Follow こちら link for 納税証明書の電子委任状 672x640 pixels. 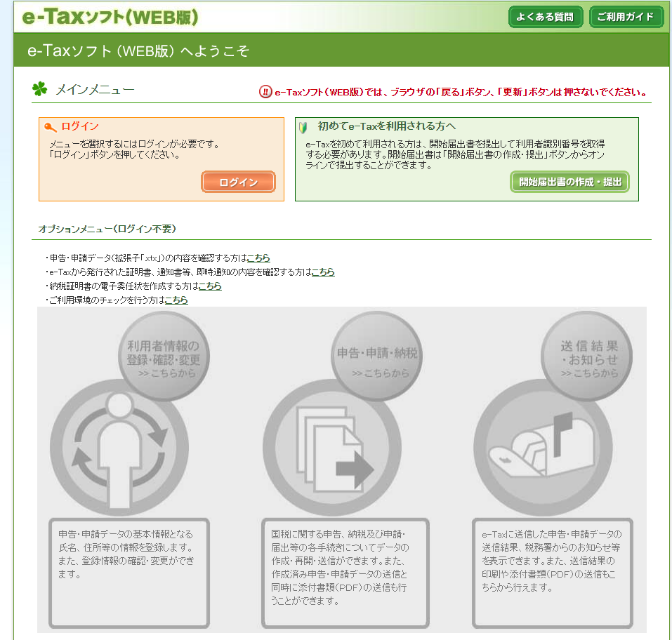click(210, 286)
